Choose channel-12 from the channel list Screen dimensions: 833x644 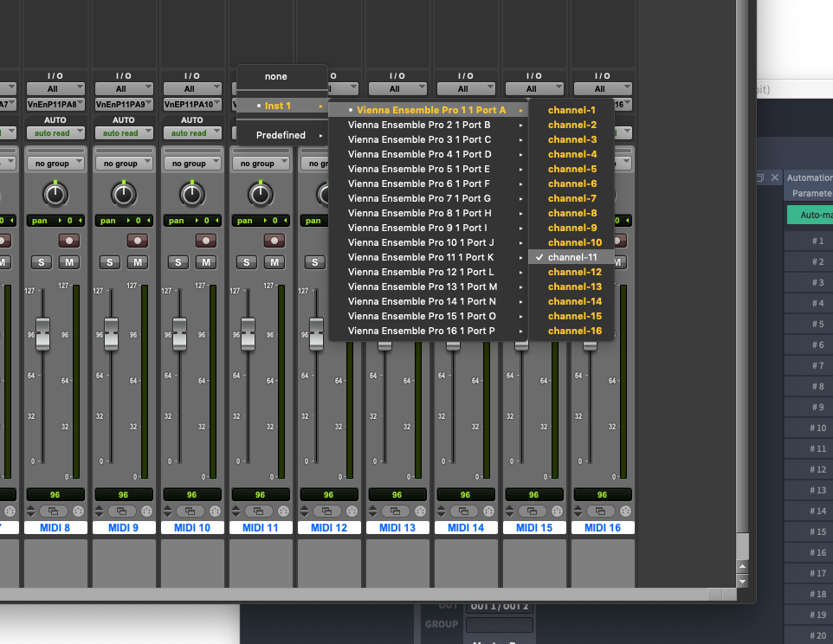tap(571, 272)
